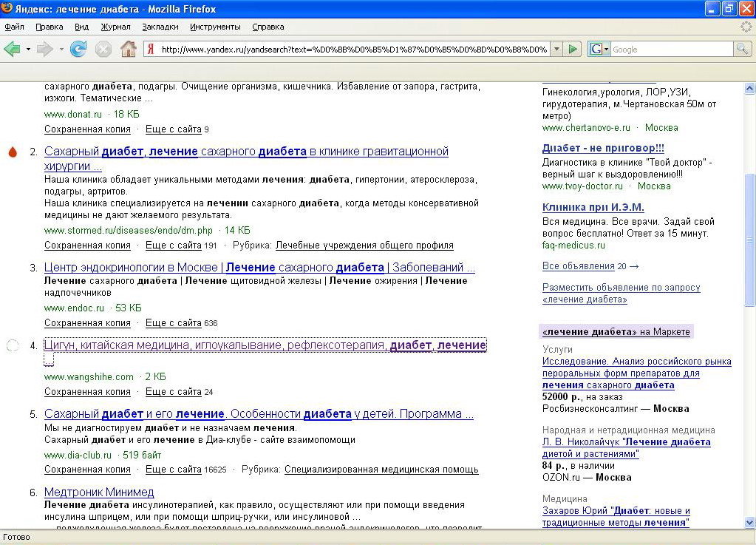Open «лечение диабета» на Маркете link

pyautogui.click(x=616, y=331)
